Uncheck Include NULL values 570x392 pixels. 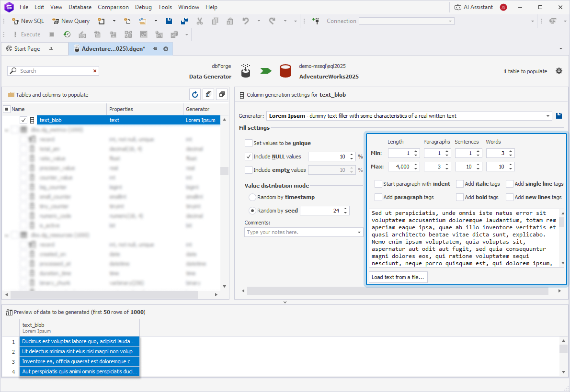tap(249, 157)
